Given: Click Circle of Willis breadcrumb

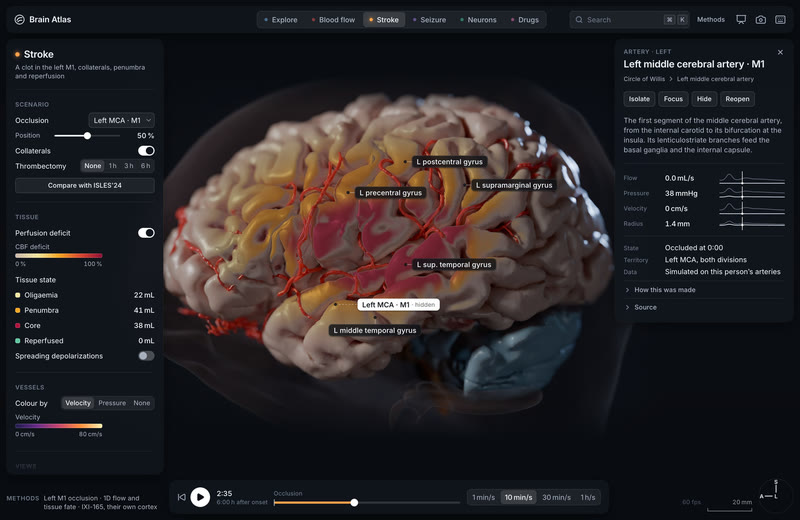Looking at the screenshot, I should 644,79.
